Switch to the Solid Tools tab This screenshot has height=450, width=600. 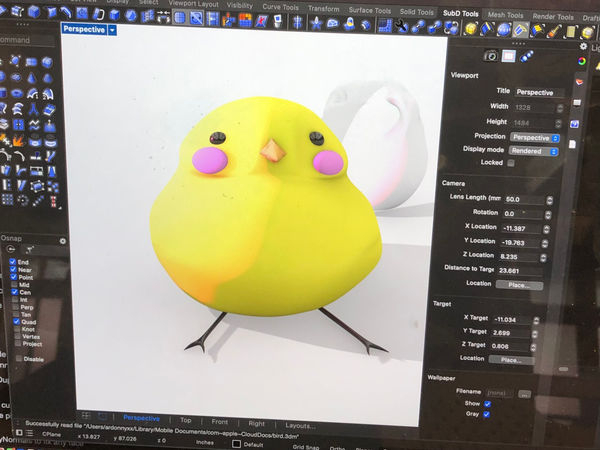pos(416,12)
